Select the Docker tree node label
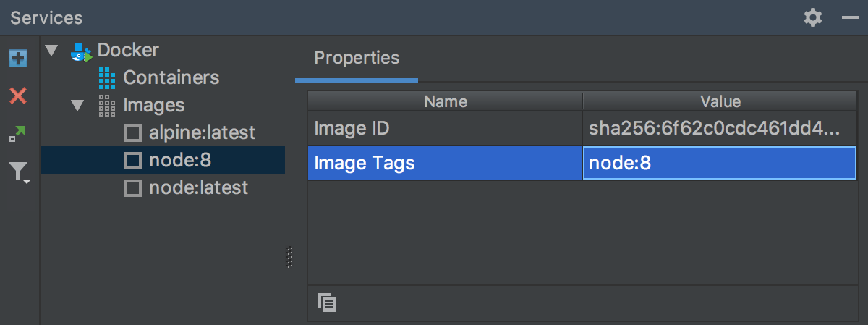This screenshot has height=325, width=868. coord(128,50)
